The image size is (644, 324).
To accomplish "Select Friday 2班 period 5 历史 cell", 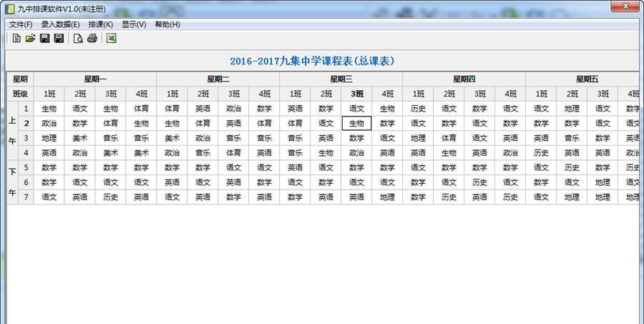I will point(572,167).
